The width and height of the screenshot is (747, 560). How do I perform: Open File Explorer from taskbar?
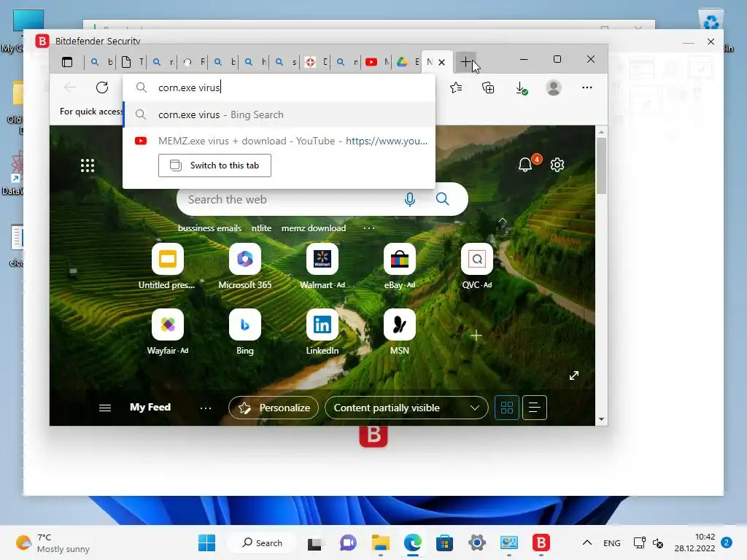(381, 542)
